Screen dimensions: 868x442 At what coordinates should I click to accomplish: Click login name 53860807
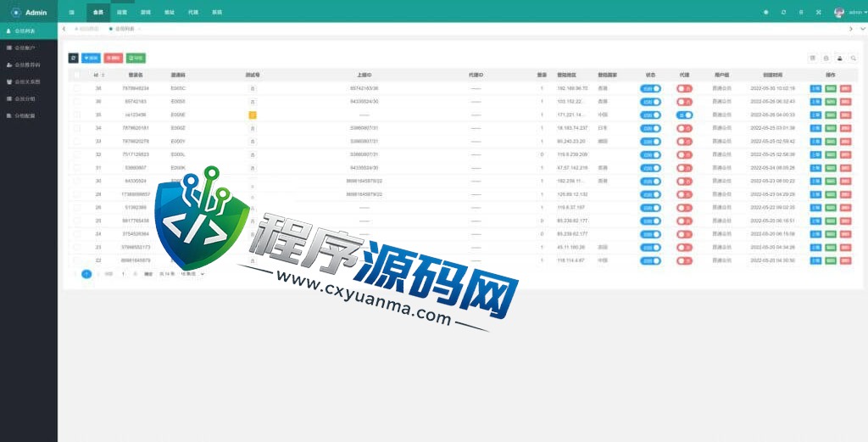click(136, 168)
